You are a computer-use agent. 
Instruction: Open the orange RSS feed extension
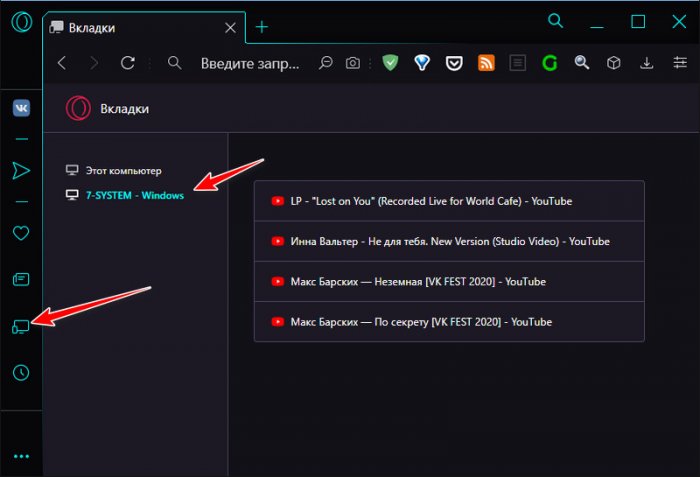tap(486, 63)
